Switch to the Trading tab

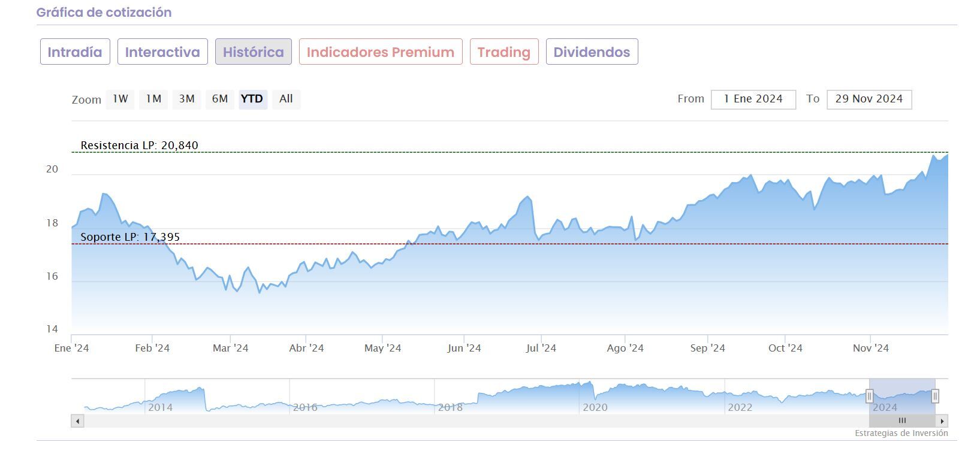coord(504,52)
